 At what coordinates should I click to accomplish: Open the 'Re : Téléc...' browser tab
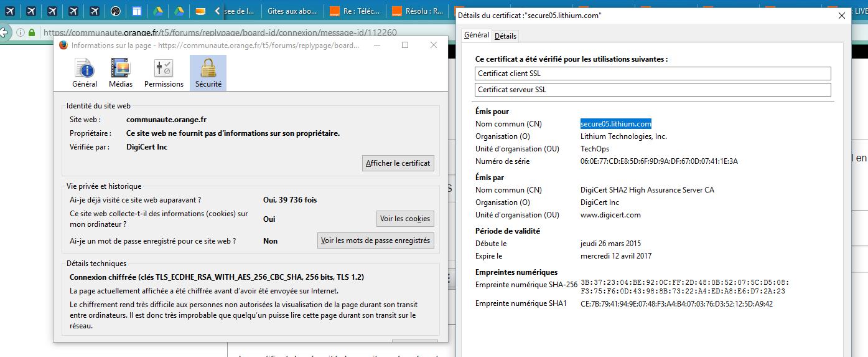356,11
